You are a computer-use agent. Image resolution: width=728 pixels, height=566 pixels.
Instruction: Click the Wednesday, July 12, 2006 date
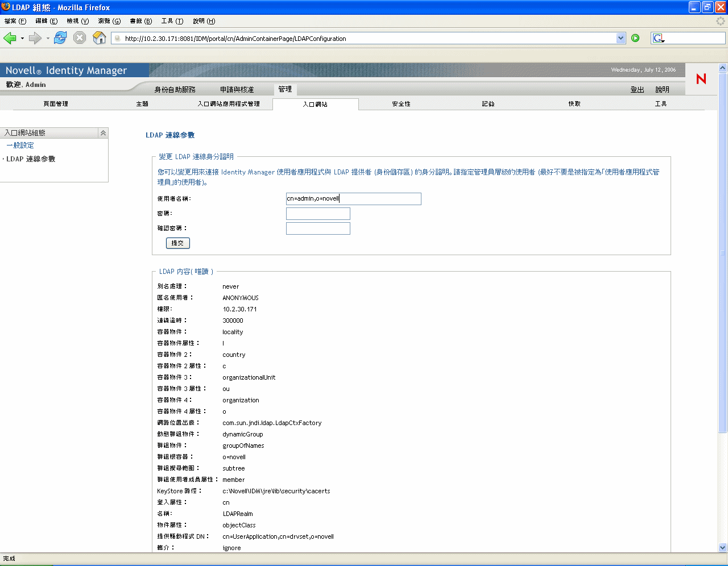tap(643, 70)
